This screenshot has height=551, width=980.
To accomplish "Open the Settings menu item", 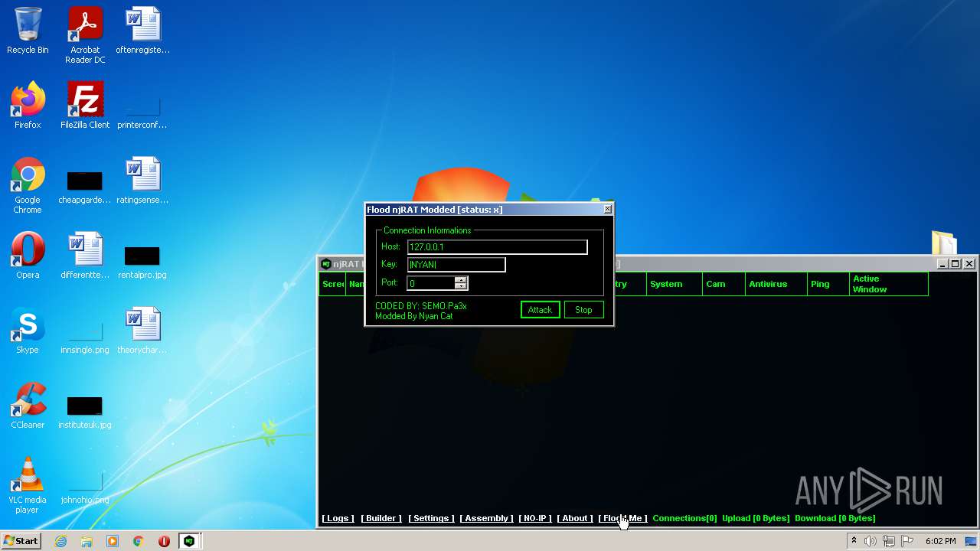I will (431, 518).
